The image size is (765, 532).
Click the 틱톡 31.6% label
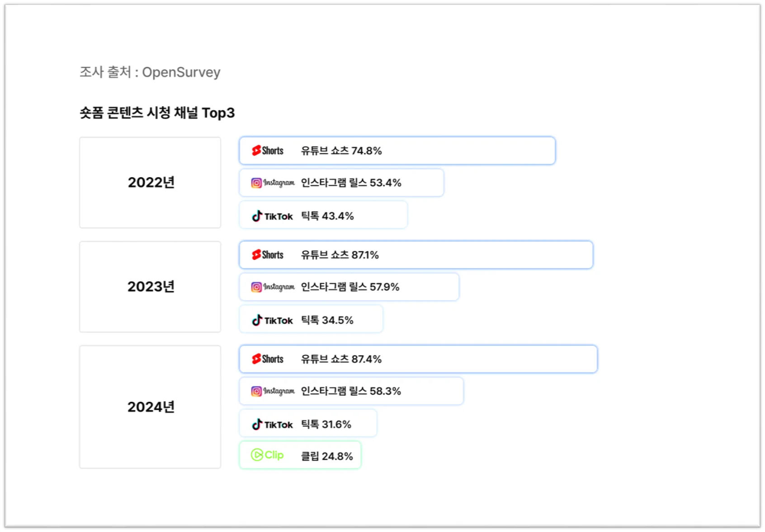326,424
